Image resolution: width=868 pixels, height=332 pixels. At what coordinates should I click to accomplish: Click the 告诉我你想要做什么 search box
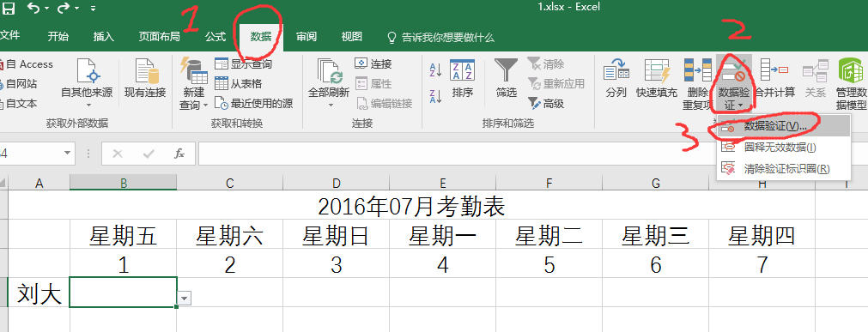(440, 37)
